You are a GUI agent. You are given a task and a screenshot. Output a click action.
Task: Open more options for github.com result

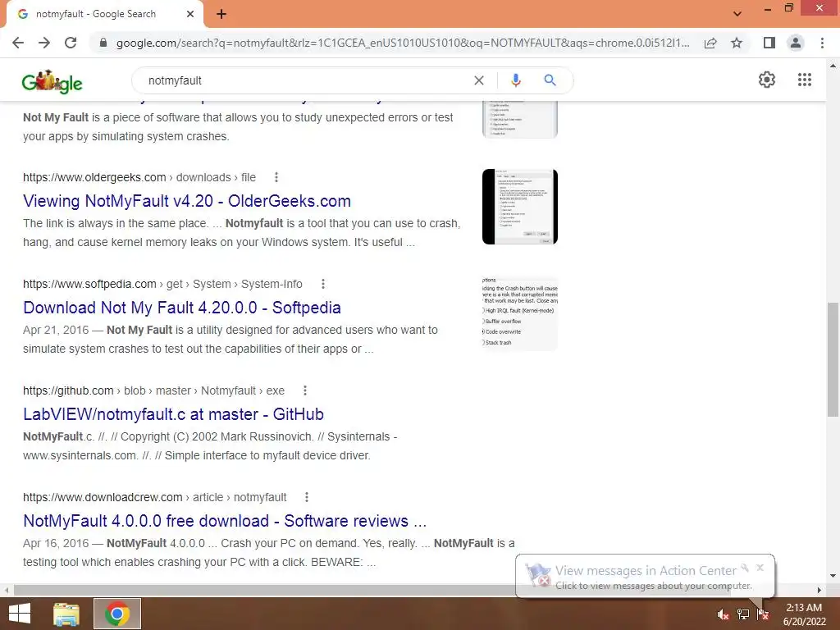click(305, 390)
